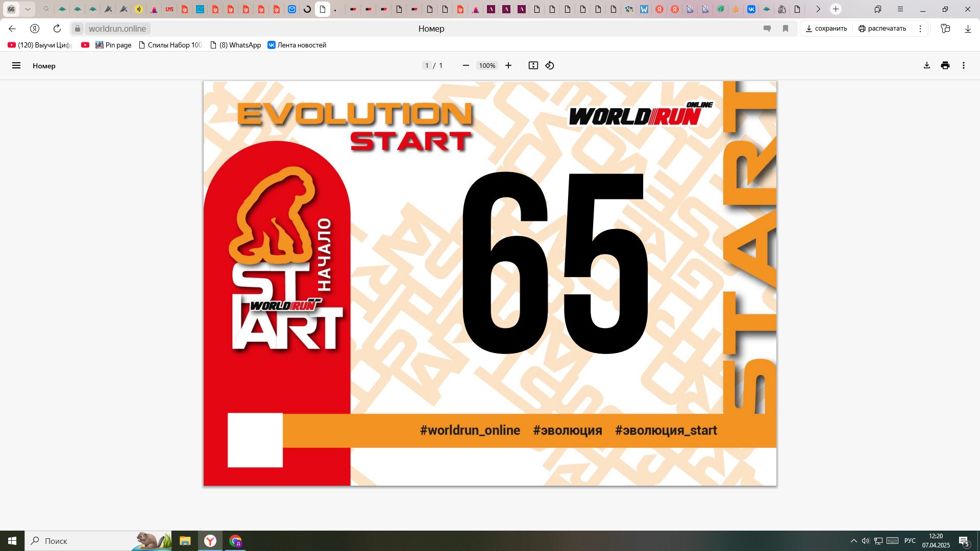
Task: Open the Выучи Цифр YouTube bookmark
Action: click(40, 45)
